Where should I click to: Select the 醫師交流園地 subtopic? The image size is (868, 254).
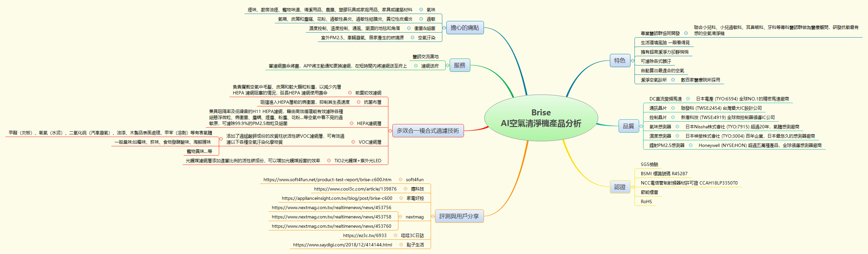(x=426, y=57)
